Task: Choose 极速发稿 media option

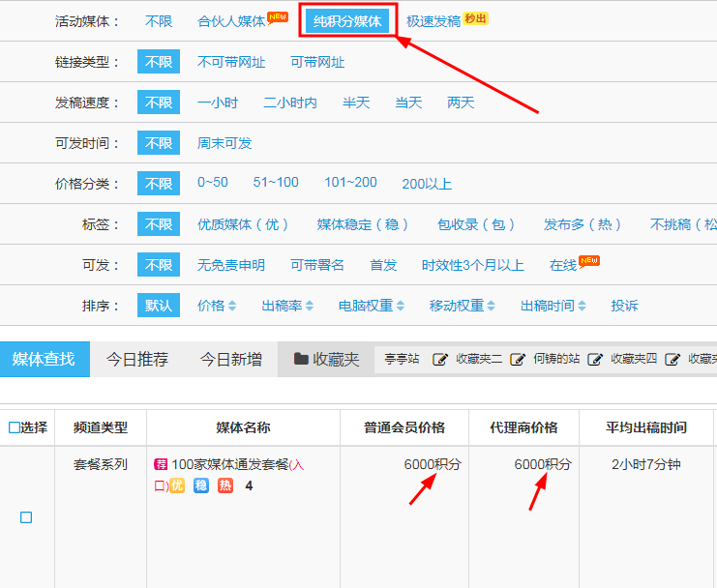Action: pos(433,21)
